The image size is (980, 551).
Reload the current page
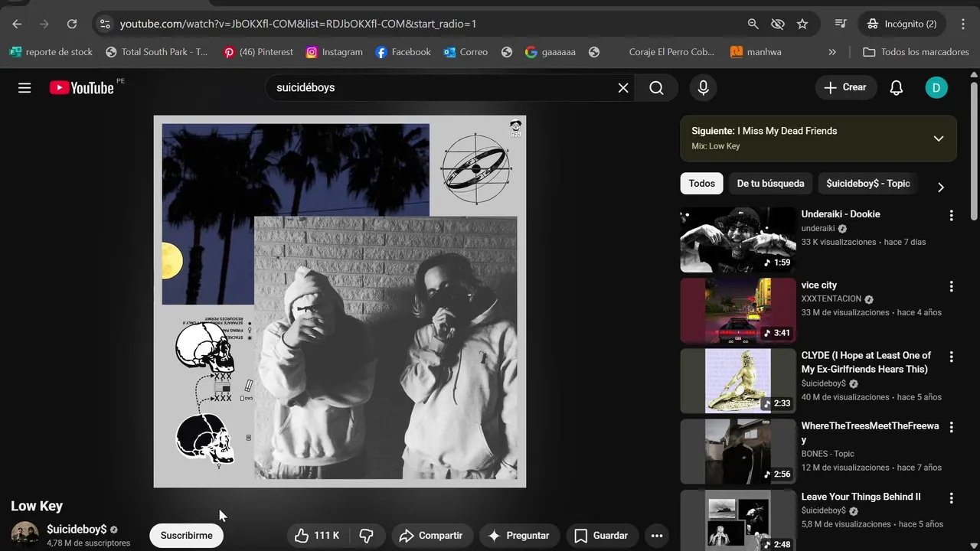tap(72, 24)
